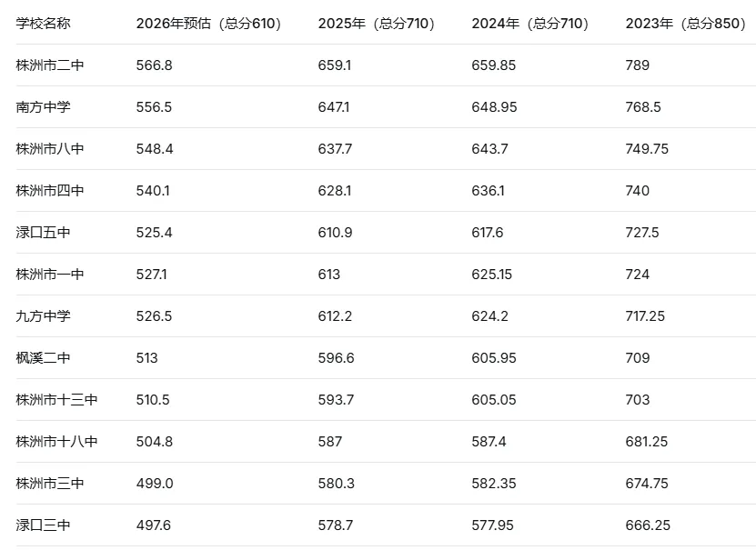Select the 768.5 score cell
The image size is (756, 550).
pyautogui.click(x=643, y=107)
